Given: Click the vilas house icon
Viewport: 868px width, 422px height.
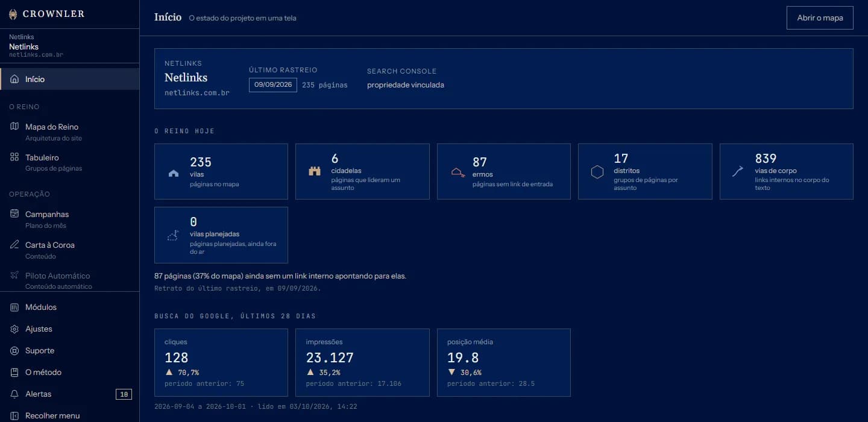Looking at the screenshot, I should [x=174, y=173].
